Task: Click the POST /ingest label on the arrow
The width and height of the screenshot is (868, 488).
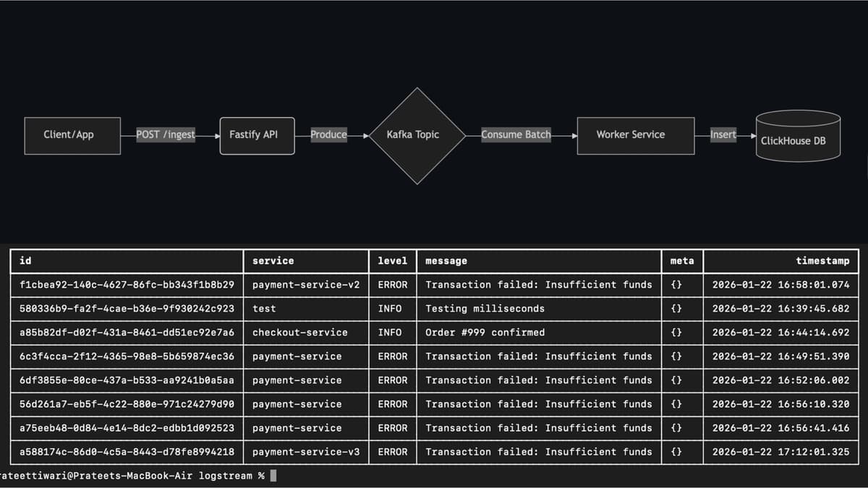Action: point(166,134)
